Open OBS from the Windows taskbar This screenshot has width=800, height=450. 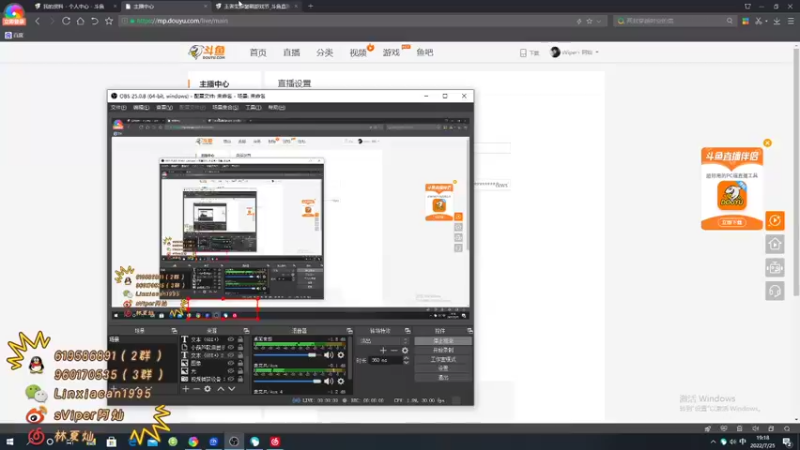pos(234,441)
